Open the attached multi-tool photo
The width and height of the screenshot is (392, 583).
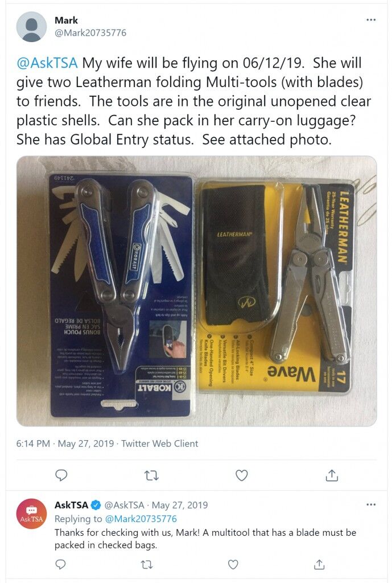click(196, 291)
